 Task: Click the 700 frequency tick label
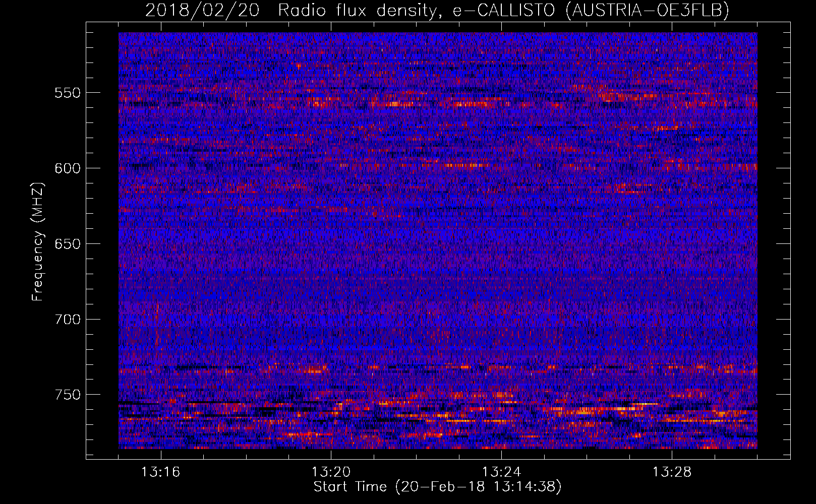point(67,320)
